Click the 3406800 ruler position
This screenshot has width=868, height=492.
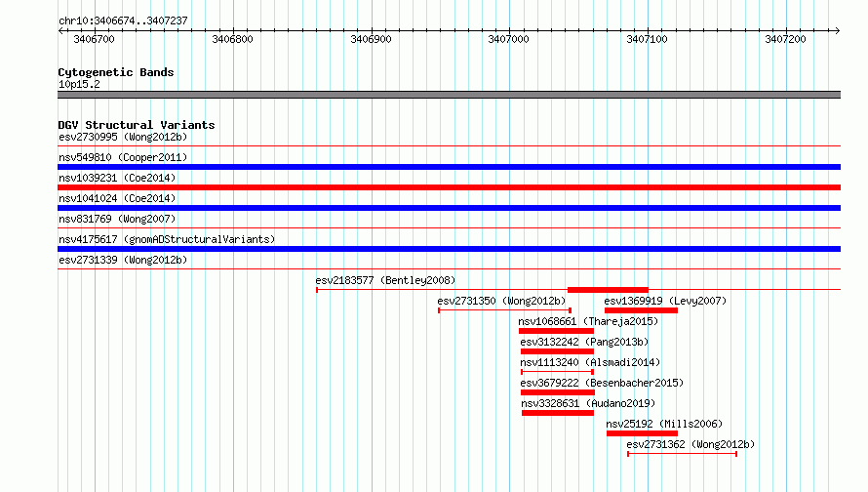pos(232,39)
